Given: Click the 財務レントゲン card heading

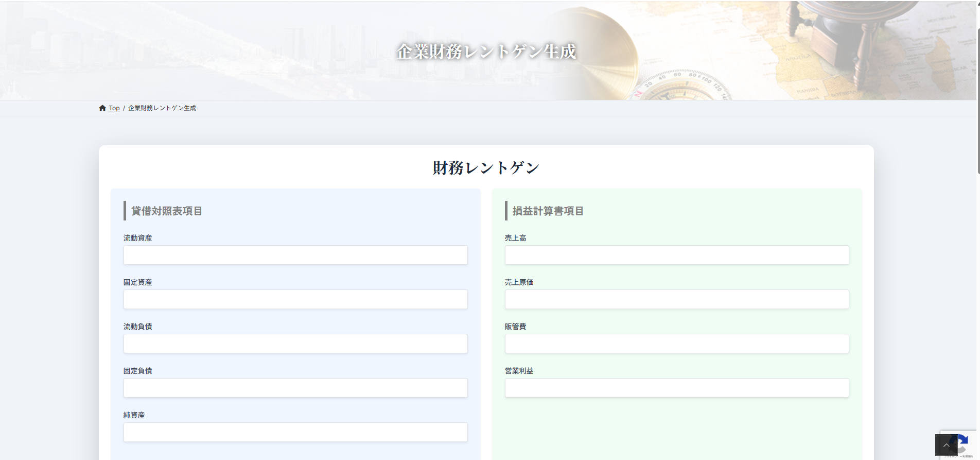Looking at the screenshot, I should [486, 168].
